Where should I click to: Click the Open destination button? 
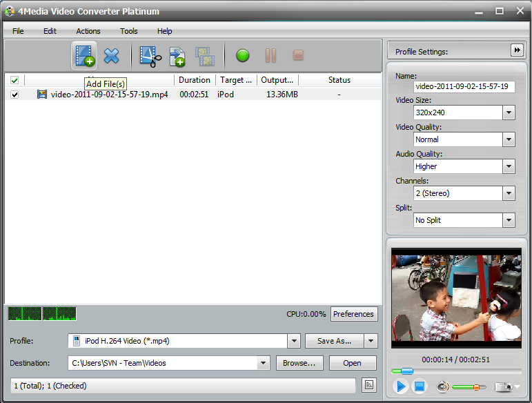click(352, 363)
